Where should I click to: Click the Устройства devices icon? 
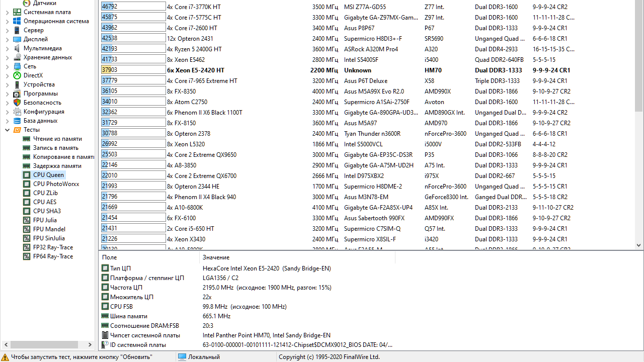[x=17, y=84]
